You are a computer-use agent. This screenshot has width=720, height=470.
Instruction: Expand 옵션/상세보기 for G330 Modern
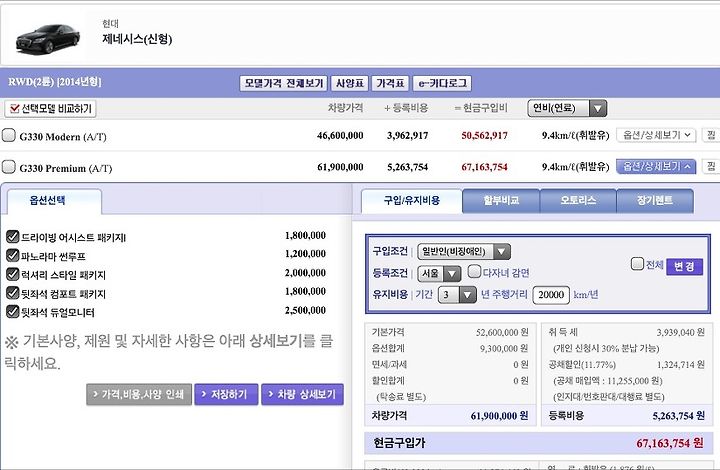click(x=656, y=135)
